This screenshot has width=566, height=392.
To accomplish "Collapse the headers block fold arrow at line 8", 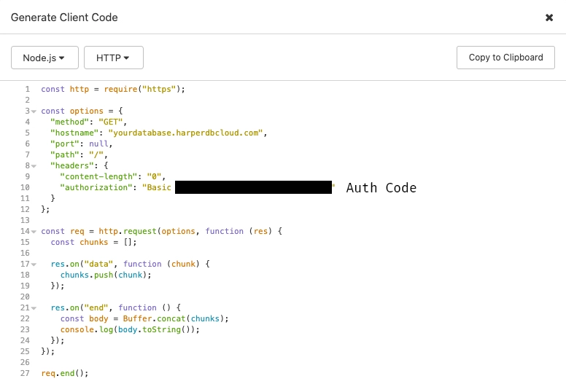I will tap(34, 166).
